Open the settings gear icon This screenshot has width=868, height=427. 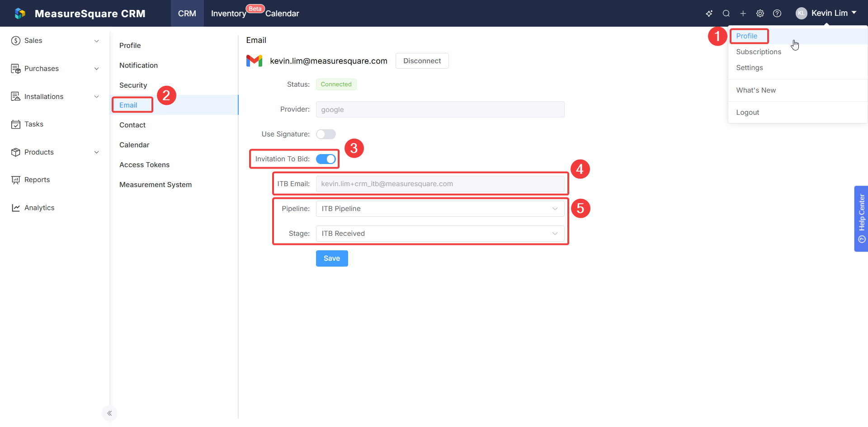760,14
